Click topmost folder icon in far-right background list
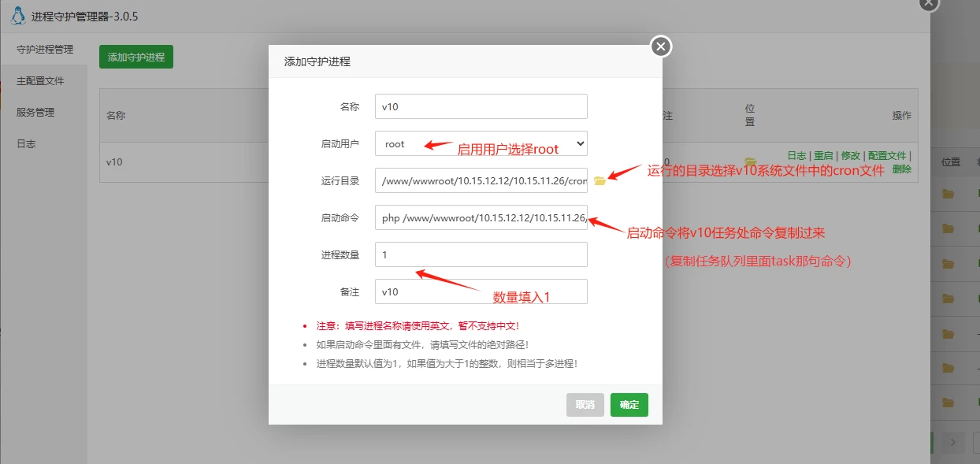This screenshot has height=464, width=980. coord(948,194)
